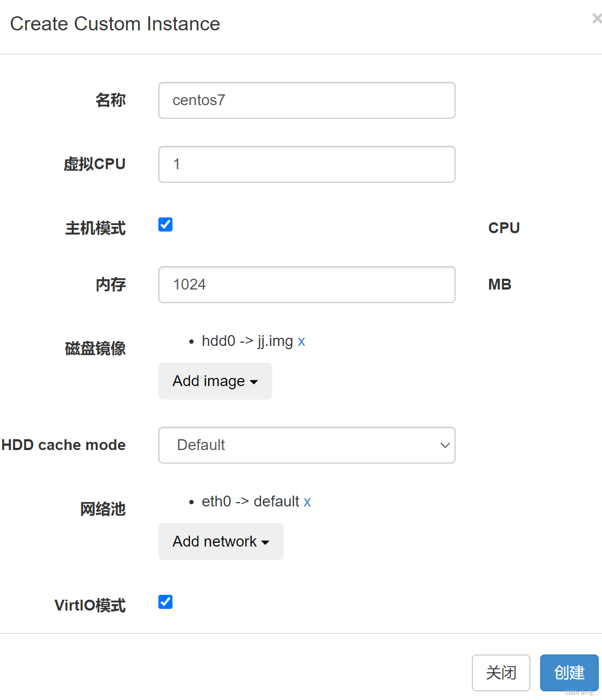Toggle the 主机模式 checkbox
The height and width of the screenshot is (700, 602).
pyautogui.click(x=165, y=224)
